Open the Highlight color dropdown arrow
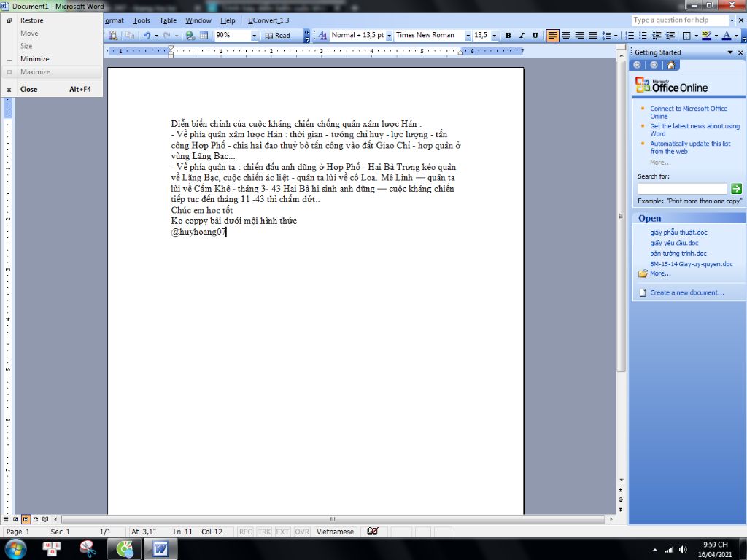 click(716, 35)
